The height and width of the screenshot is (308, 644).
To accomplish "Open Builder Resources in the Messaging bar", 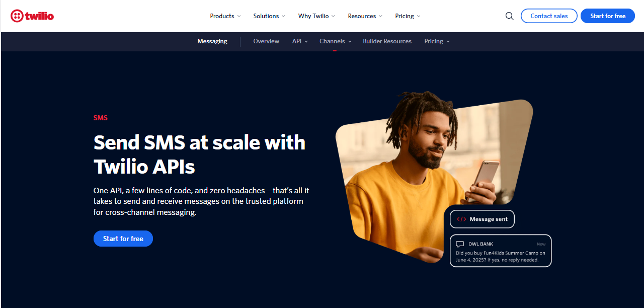I will [x=387, y=41].
